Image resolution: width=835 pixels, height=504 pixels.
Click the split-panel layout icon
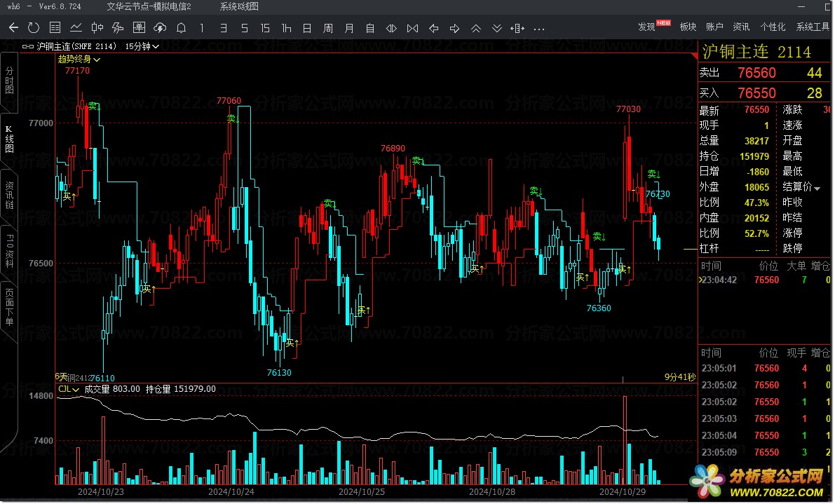[517, 27]
